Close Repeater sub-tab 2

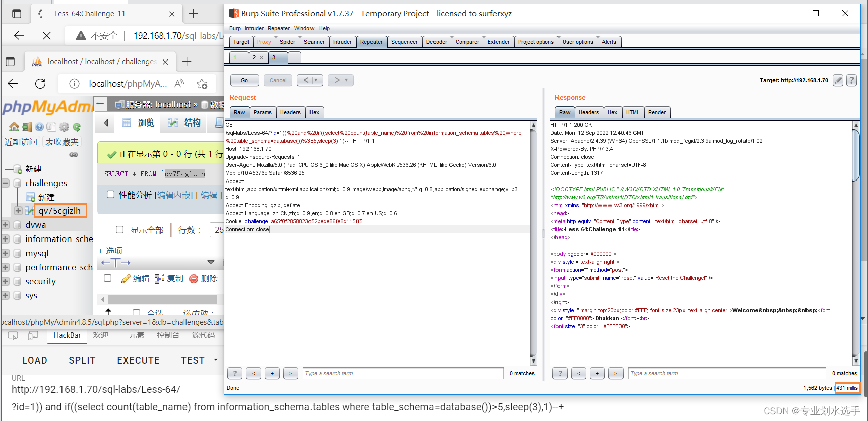[261, 57]
